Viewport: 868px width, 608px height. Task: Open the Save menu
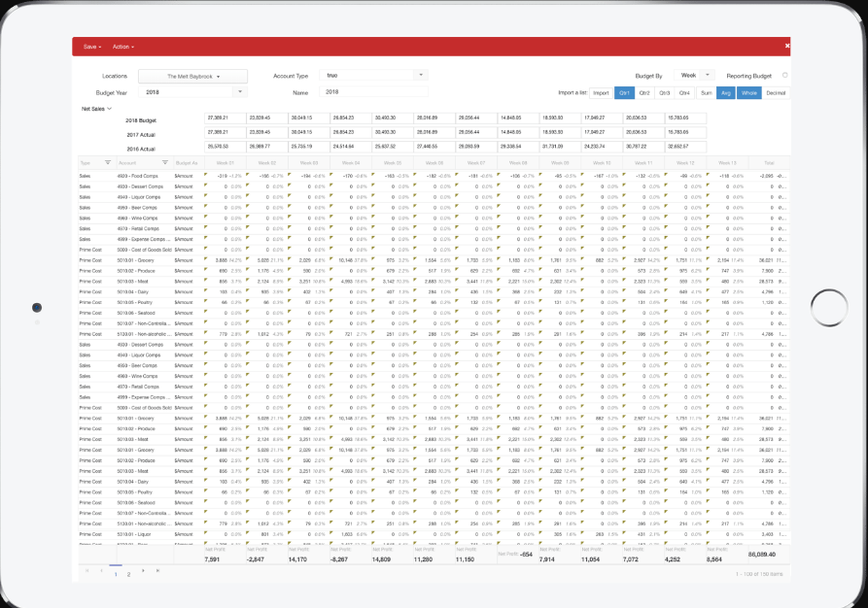point(92,47)
